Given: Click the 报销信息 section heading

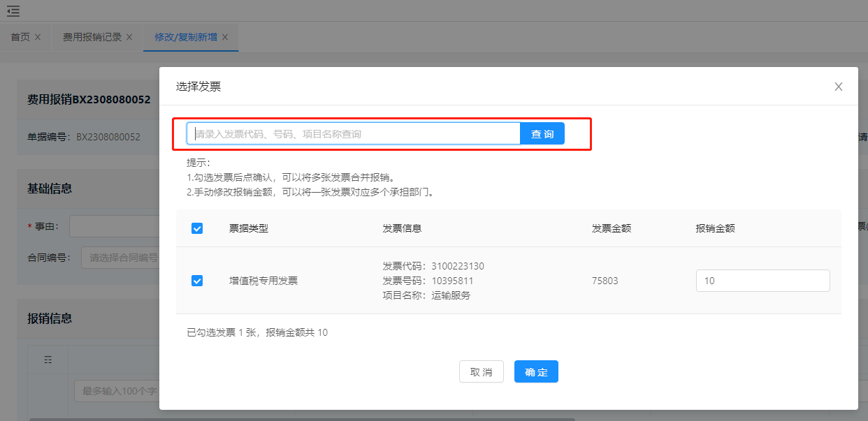Looking at the screenshot, I should click(50, 318).
